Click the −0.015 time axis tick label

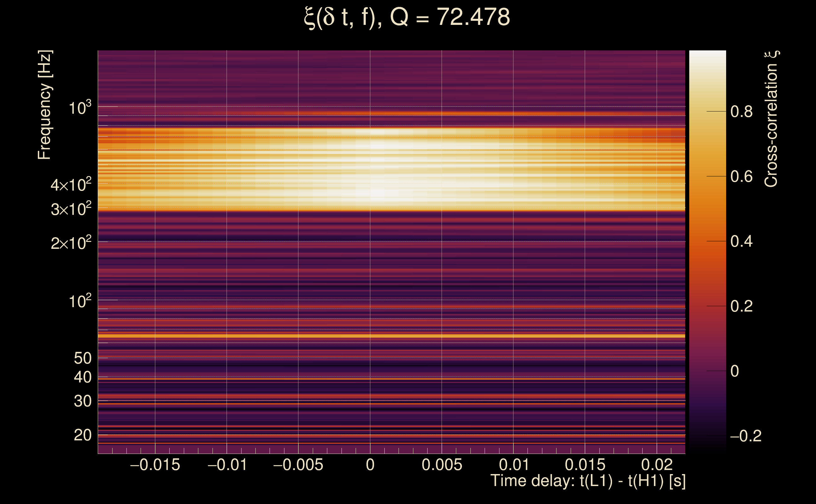(x=155, y=465)
